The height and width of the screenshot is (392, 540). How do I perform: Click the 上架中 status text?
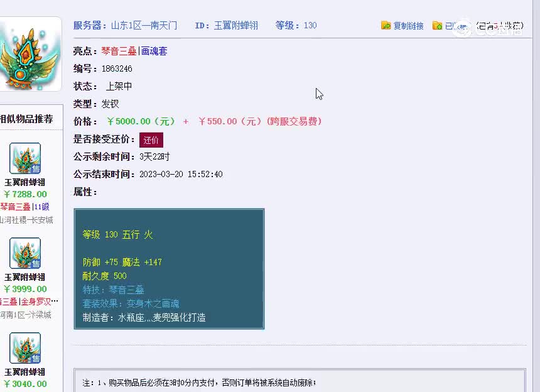pyautogui.click(x=119, y=86)
